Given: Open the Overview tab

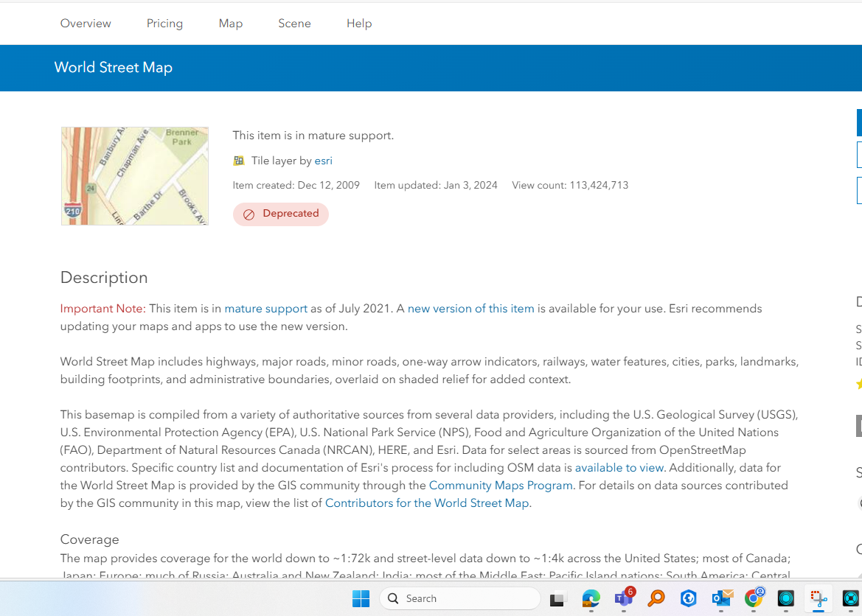Looking at the screenshot, I should coord(86,24).
